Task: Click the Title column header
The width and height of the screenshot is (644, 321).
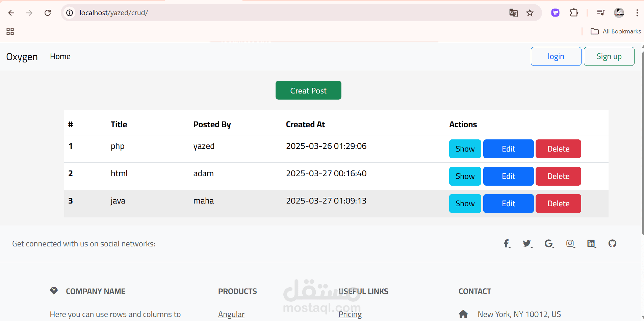Action: coord(119,125)
